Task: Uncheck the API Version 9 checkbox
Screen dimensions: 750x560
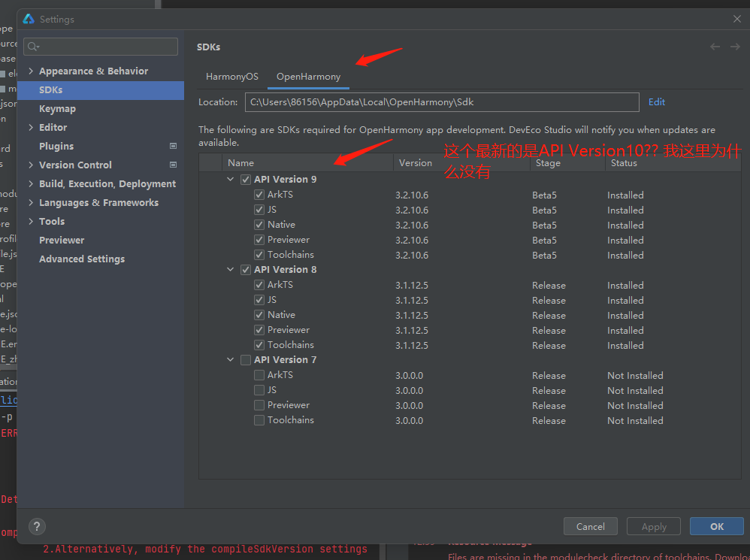Action: coord(246,180)
